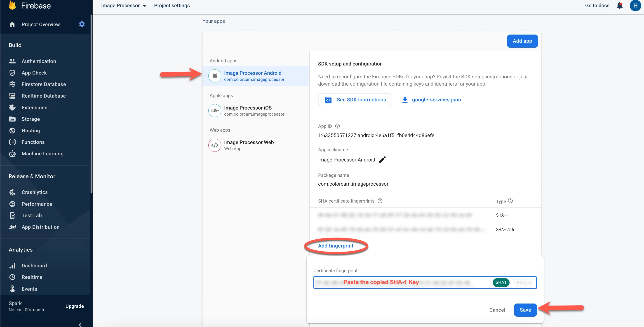Click the Android app robot icon
Viewport: 644px width, 327px height.
[215, 76]
